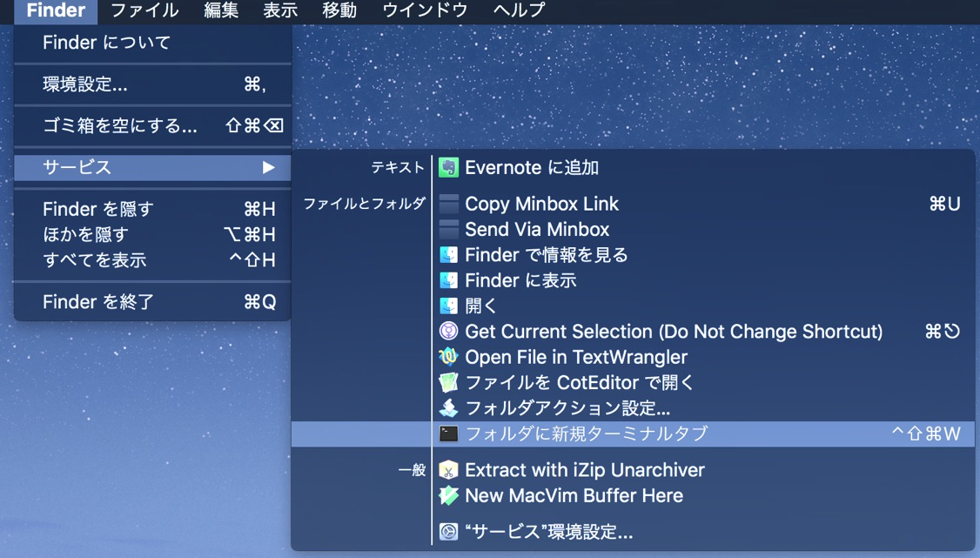Screen dimensions: 980x558
Task: Open the 表示 menu
Action: point(280,10)
